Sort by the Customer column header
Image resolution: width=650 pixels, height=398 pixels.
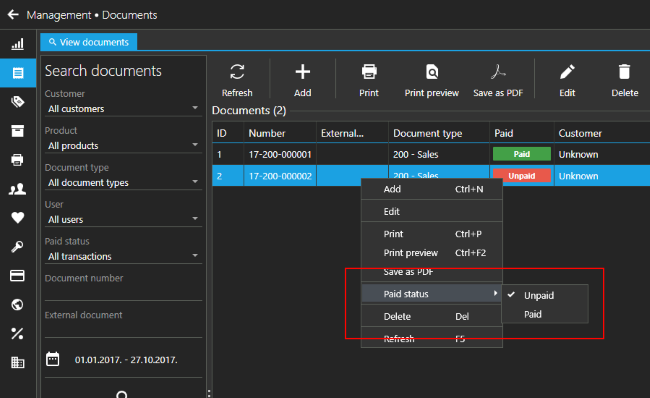(x=602, y=133)
